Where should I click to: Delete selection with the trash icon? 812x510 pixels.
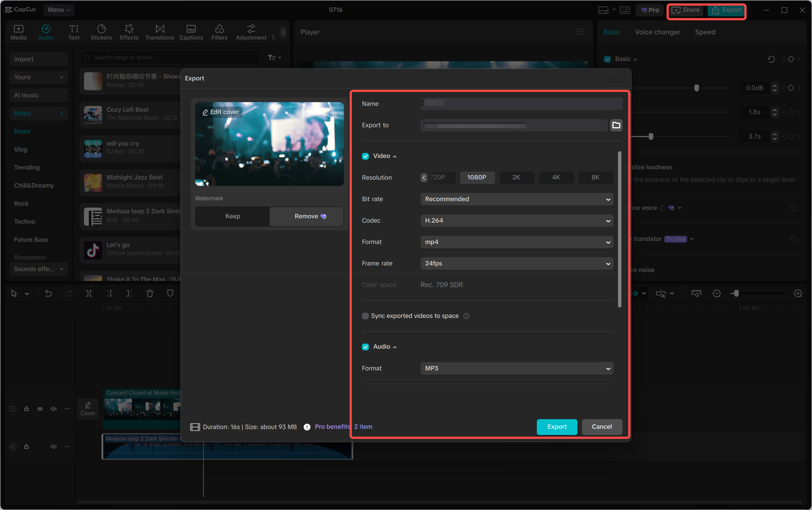tap(150, 293)
